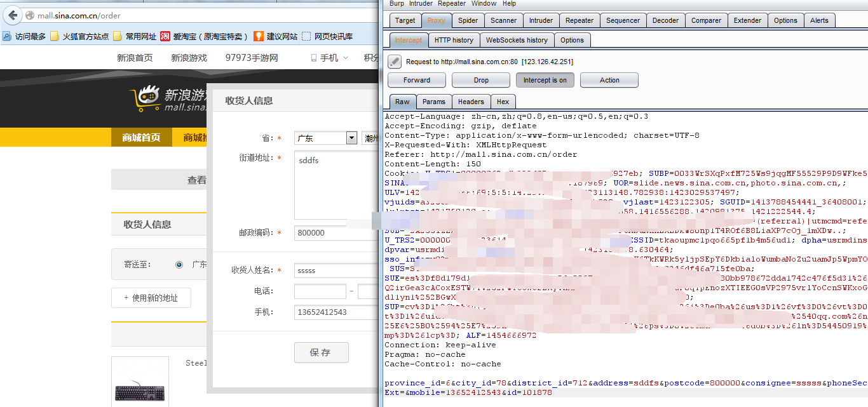
Task: Click the Referer header line in request
Action: point(481,154)
